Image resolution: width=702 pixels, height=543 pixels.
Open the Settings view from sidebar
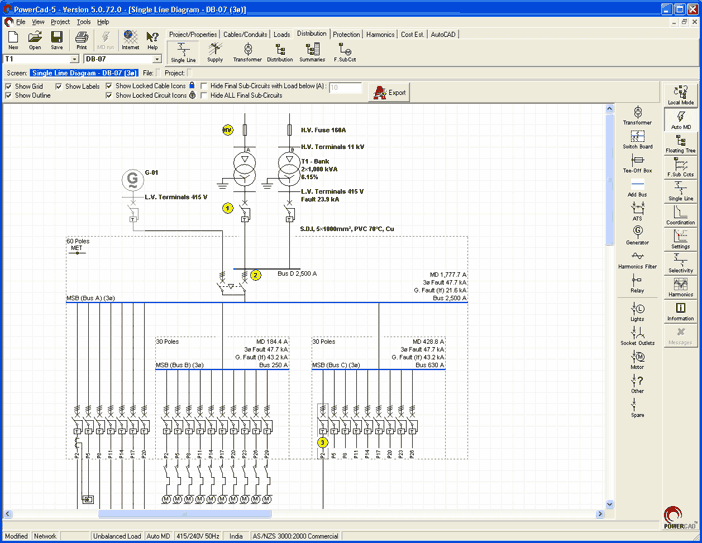pyautogui.click(x=681, y=239)
